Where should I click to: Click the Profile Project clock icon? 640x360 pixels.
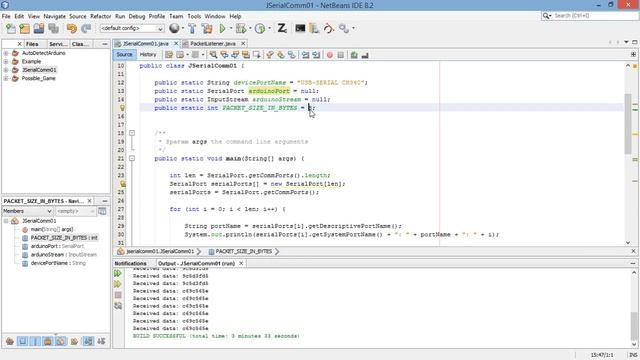pyautogui.click(x=260, y=29)
